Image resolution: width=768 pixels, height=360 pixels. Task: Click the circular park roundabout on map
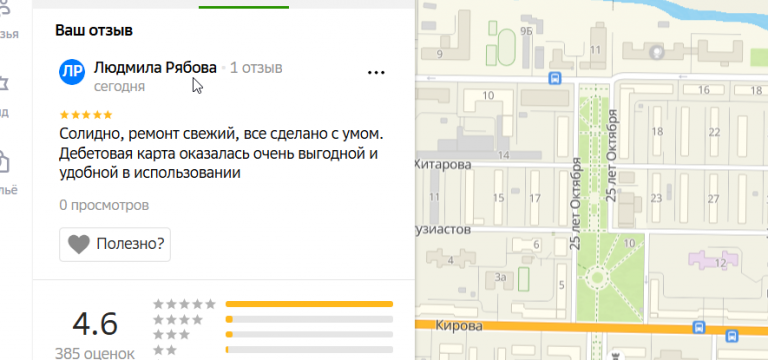tap(597, 278)
